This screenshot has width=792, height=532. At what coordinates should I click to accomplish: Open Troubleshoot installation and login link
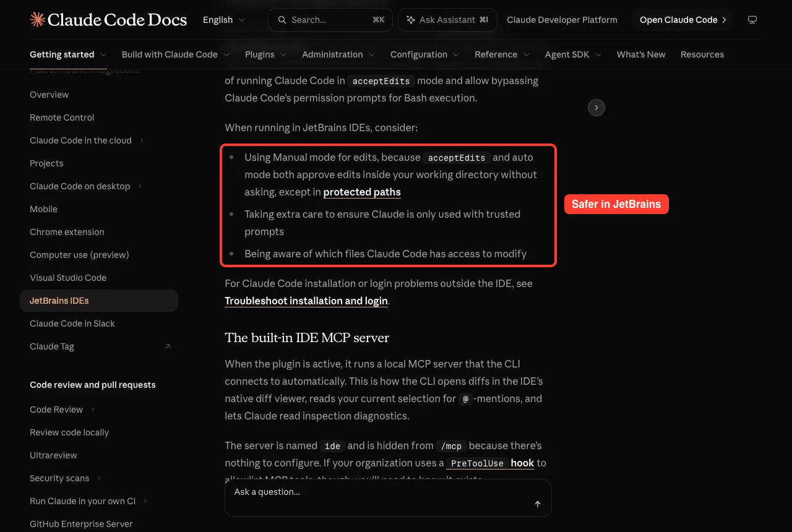click(306, 301)
